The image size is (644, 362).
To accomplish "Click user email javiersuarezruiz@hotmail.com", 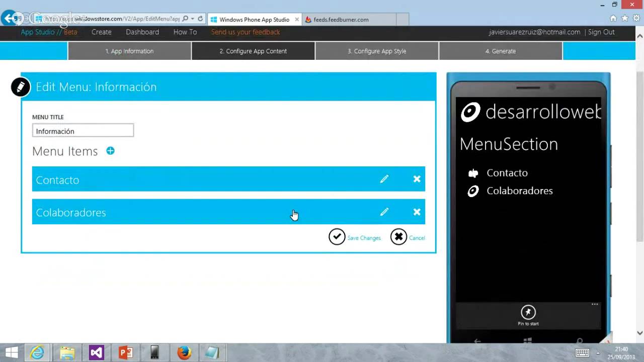I will point(534,32).
